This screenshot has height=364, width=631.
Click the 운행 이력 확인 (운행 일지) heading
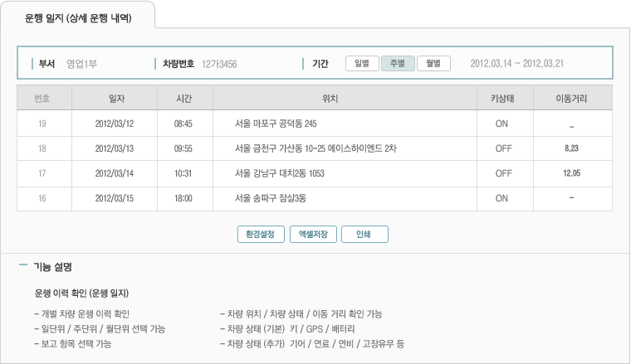click(x=81, y=294)
